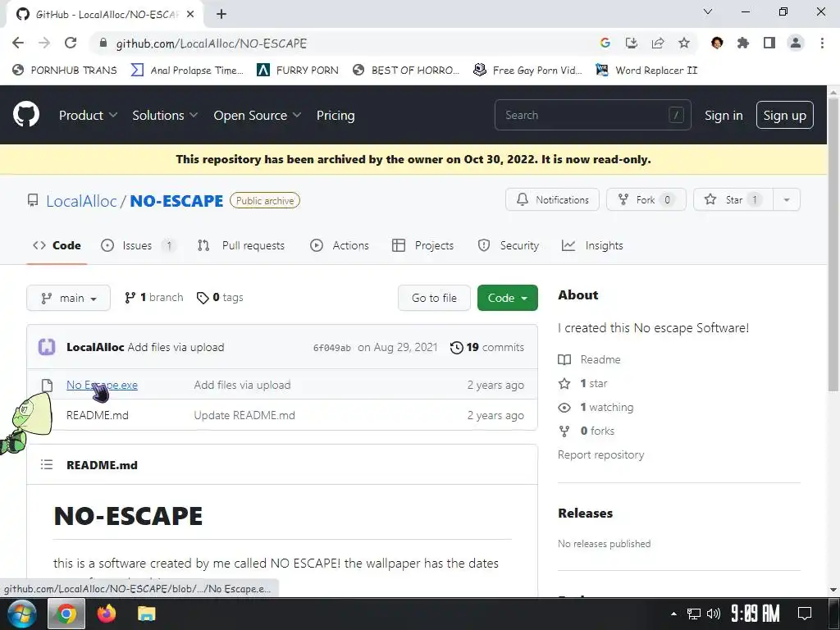
Task: Click the browser address bar URL
Action: pos(212,43)
